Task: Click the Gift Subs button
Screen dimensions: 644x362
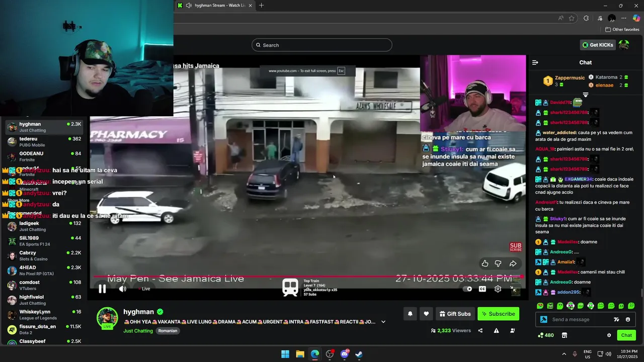Action: 455,314
